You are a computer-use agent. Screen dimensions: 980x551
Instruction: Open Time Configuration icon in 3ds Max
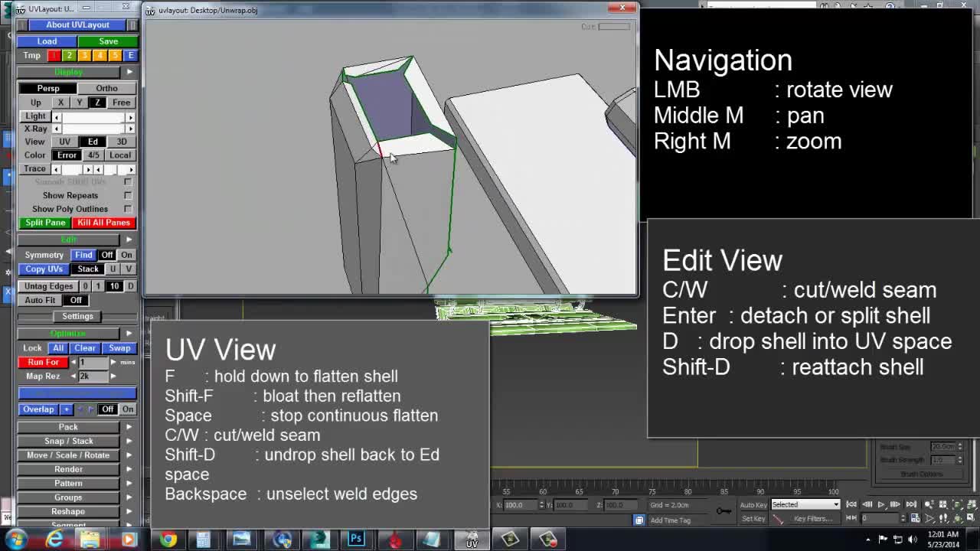(x=915, y=518)
